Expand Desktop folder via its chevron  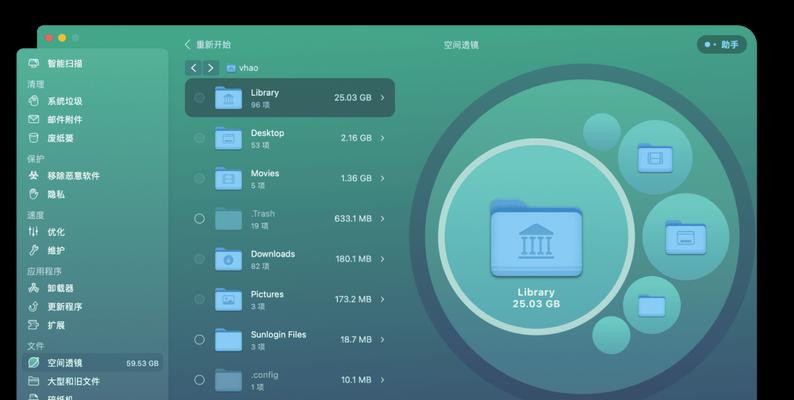(x=382, y=138)
